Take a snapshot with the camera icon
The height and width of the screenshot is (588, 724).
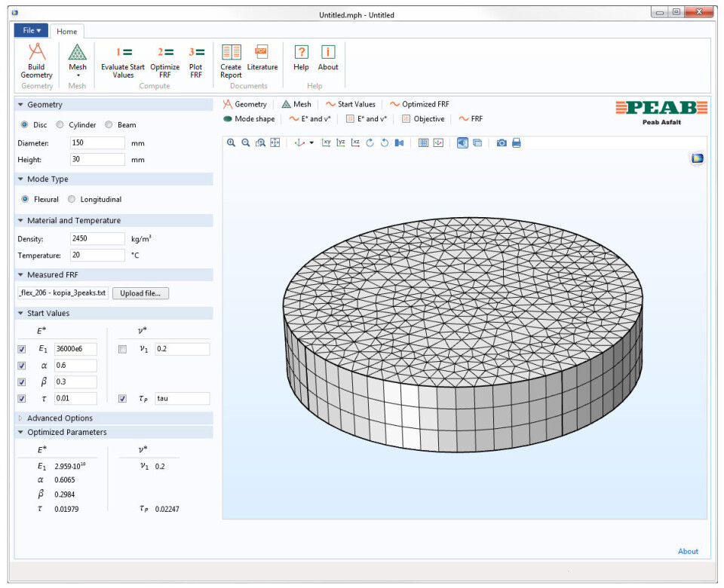coord(502,143)
